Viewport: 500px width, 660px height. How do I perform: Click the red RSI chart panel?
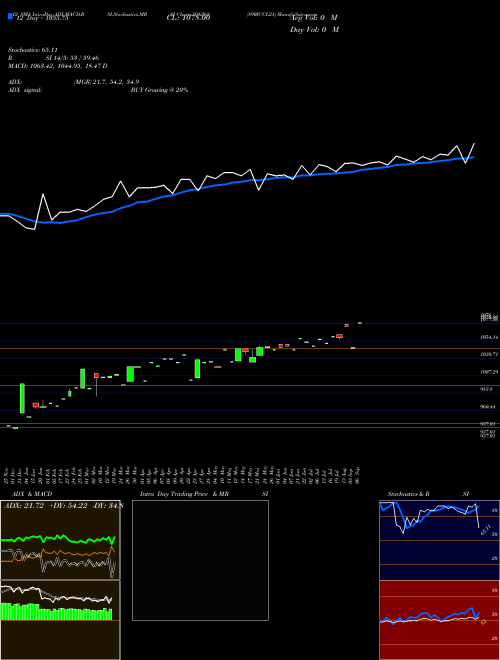(x=439, y=620)
